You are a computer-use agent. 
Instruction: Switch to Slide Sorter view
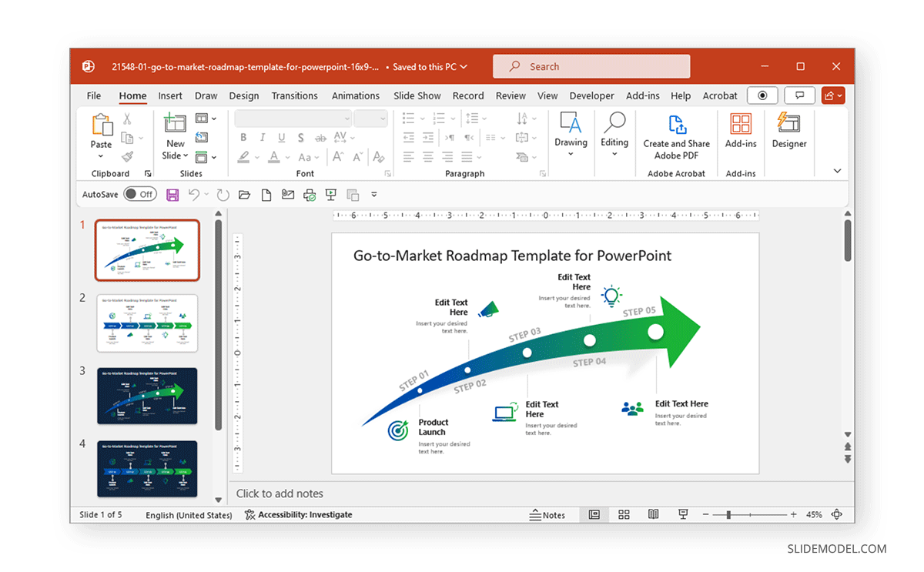click(x=624, y=514)
